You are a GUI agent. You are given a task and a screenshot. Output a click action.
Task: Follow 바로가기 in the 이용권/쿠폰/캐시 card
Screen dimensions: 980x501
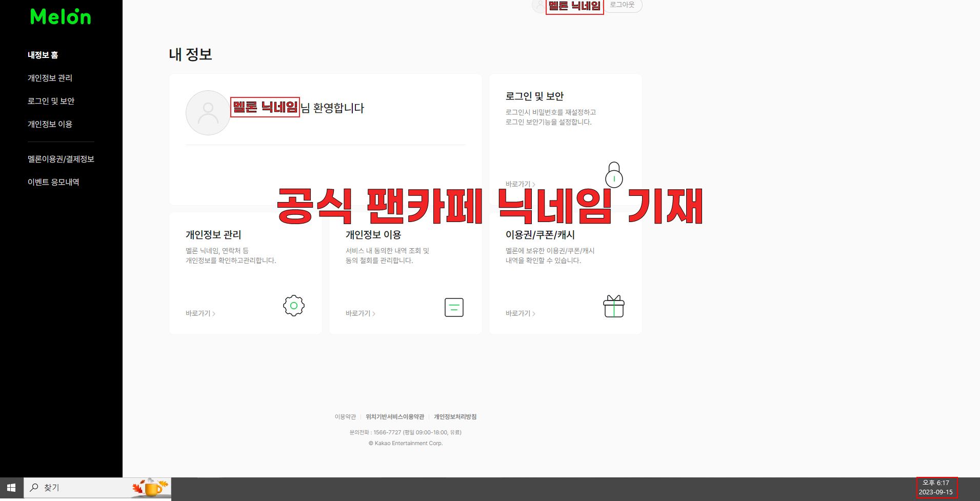[x=521, y=313]
